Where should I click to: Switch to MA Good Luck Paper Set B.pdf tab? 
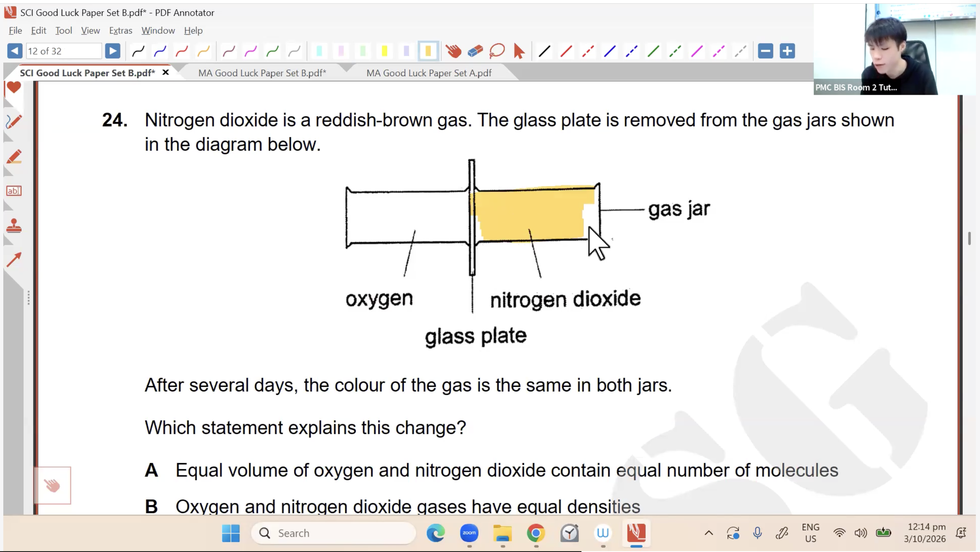(x=262, y=73)
